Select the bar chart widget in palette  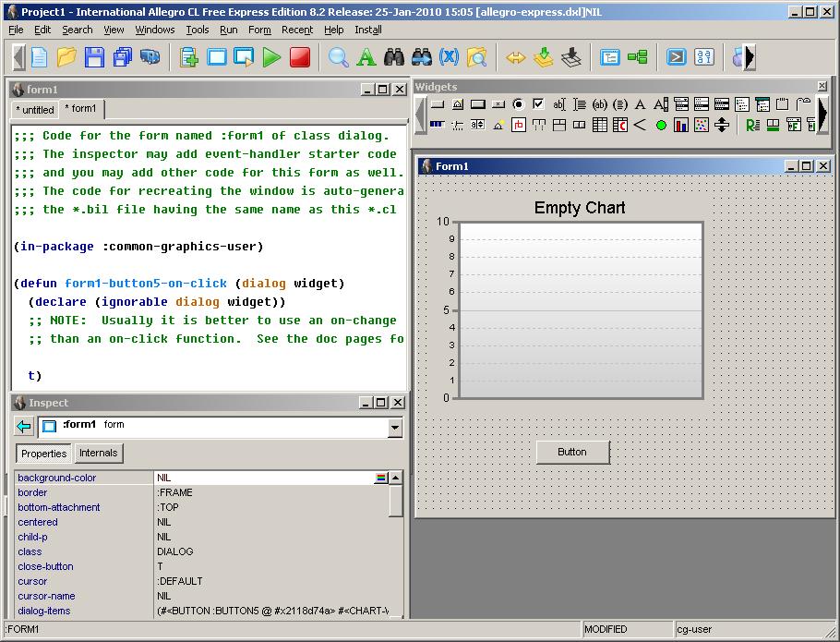click(681, 125)
